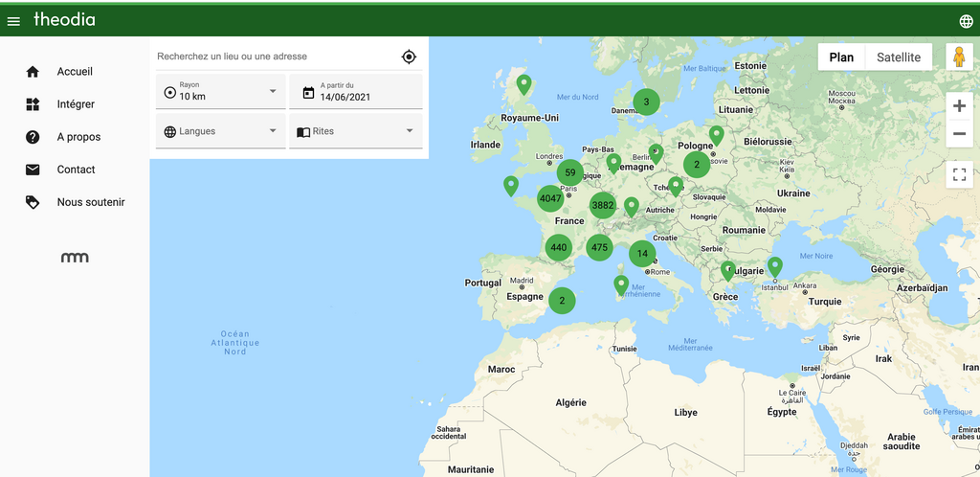Image resolution: width=980 pixels, height=477 pixels.
Task: Click the 4047 cluster marker
Action: pyautogui.click(x=550, y=199)
